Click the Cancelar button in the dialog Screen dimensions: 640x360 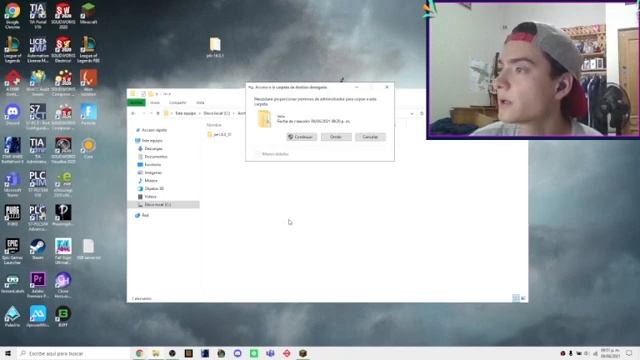click(370, 137)
